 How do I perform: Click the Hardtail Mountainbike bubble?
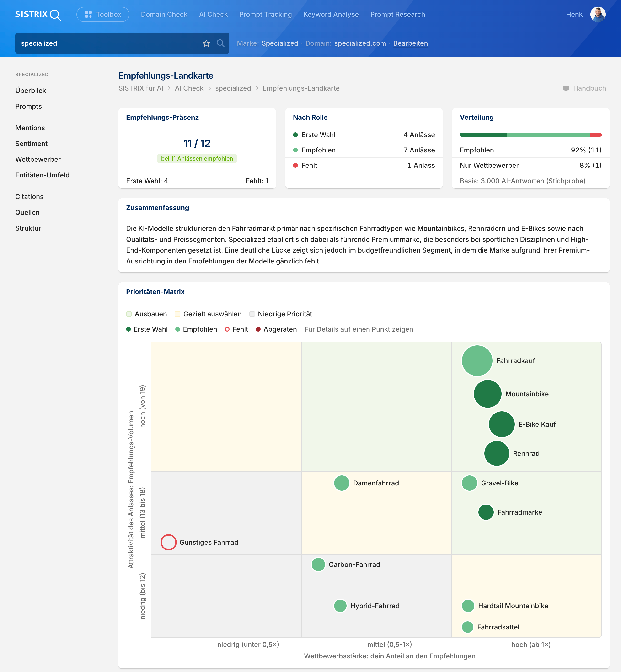(x=468, y=606)
